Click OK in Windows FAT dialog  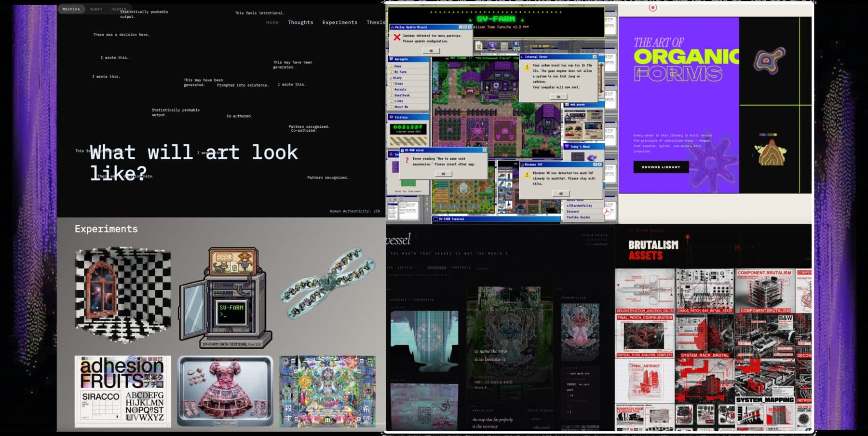561,193
